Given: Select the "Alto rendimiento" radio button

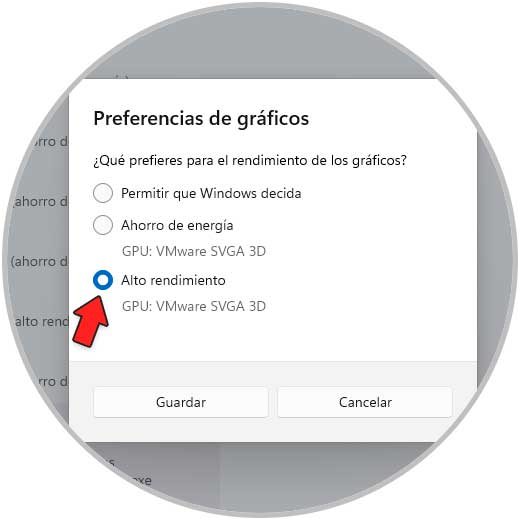Looking at the screenshot, I should click(103, 280).
